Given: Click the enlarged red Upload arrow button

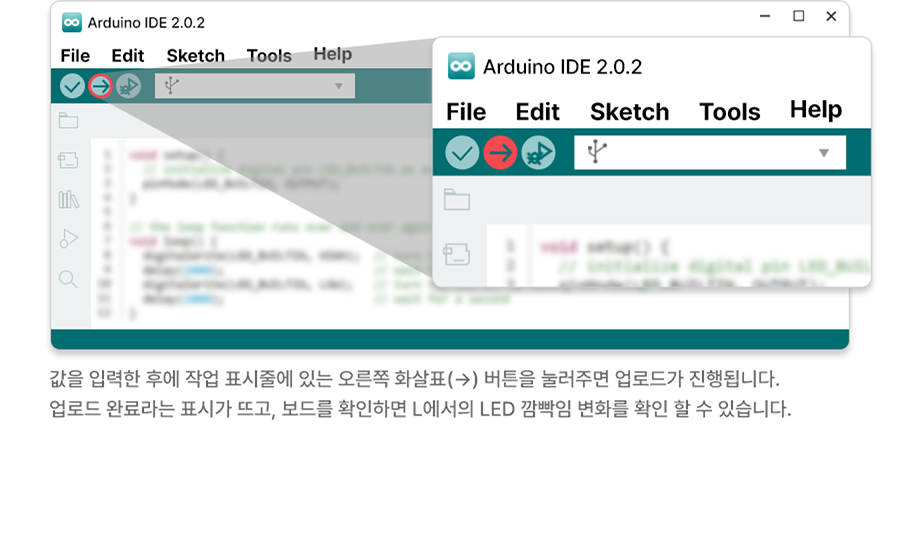Looking at the screenshot, I should (500, 153).
